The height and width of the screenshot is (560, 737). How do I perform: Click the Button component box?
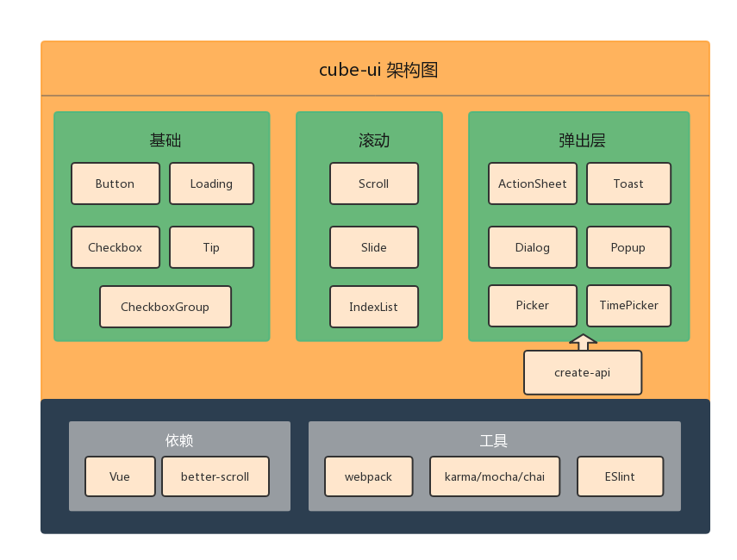116,184
